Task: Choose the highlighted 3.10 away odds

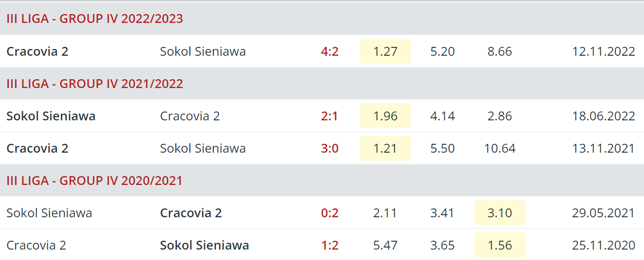Action: tap(500, 213)
